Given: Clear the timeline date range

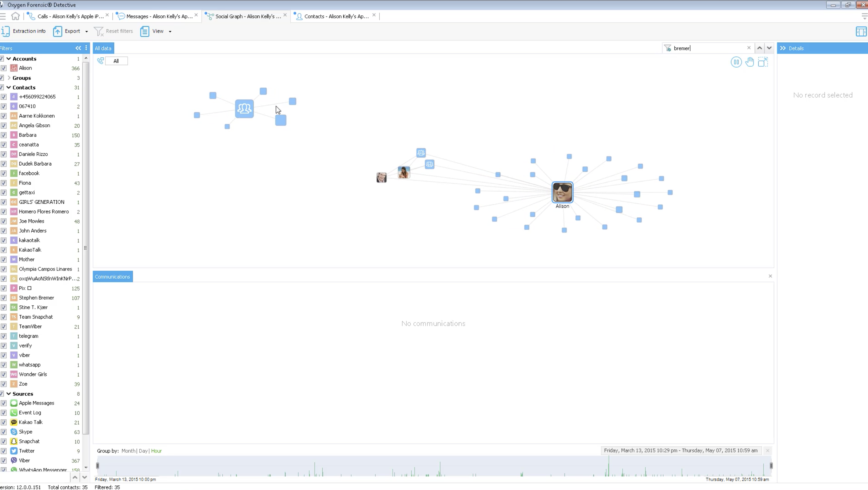Looking at the screenshot, I should coord(768,450).
